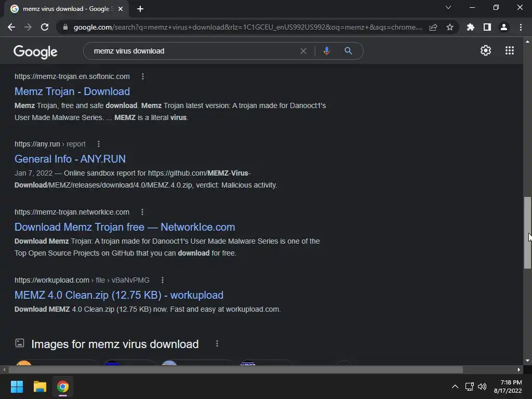Click Chrome icon in taskbar
Viewport: 532px width, 399px height.
(x=63, y=387)
